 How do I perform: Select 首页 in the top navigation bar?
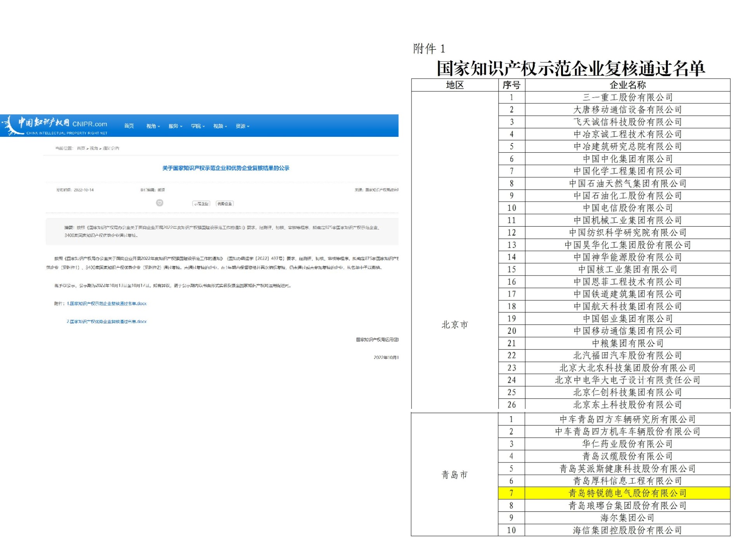pyautogui.click(x=129, y=126)
